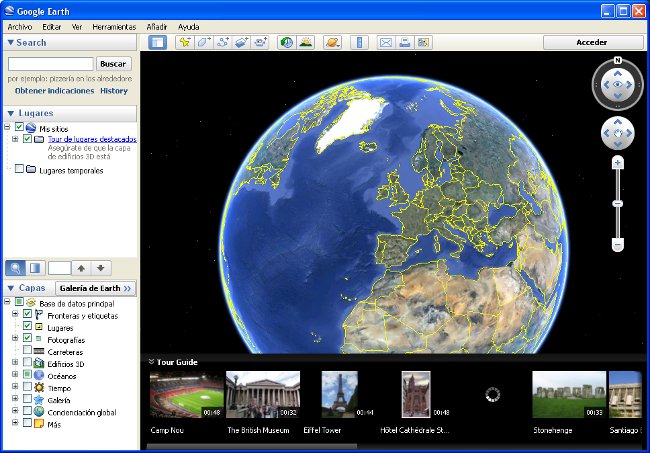Viewport: 650px width, 453px height.
Task: Expand the Fronteras y etiquetas node
Action: coord(15,314)
